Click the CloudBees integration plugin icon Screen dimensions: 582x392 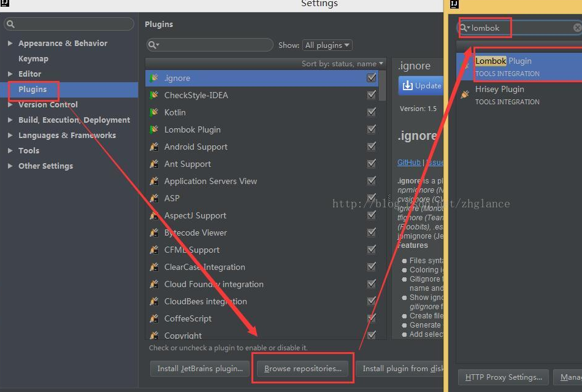pyautogui.click(x=154, y=301)
